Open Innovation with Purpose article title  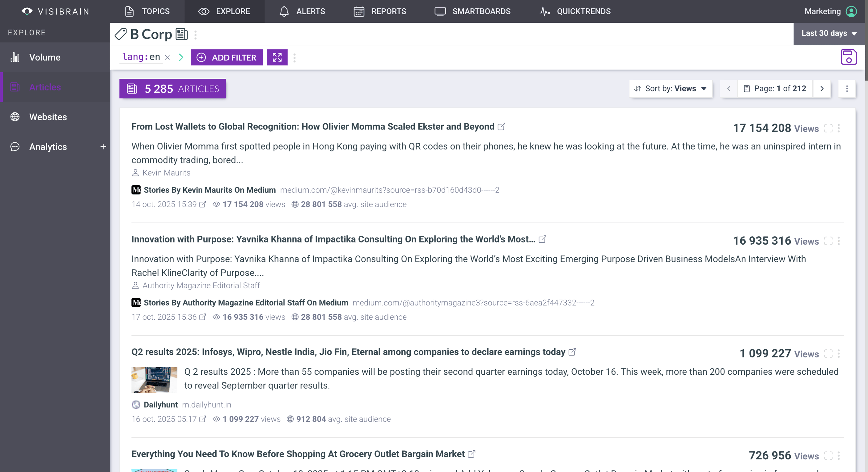[333, 239]
